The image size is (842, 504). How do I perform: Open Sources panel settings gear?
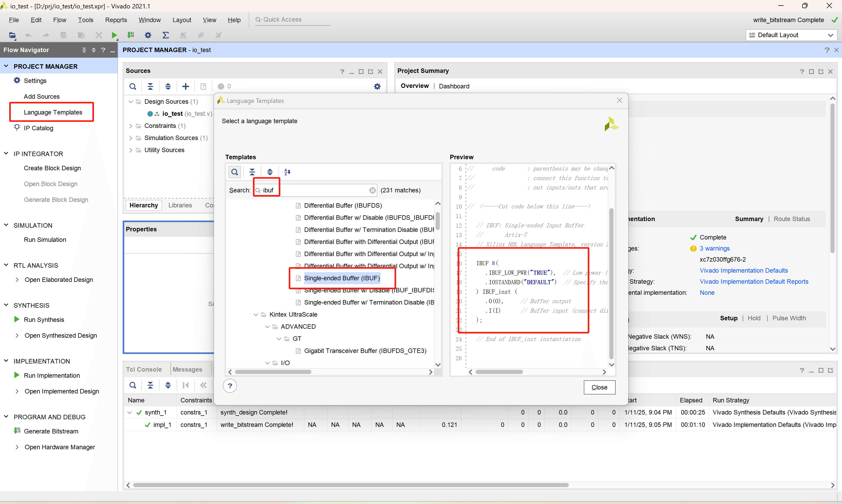click(377, 86)
